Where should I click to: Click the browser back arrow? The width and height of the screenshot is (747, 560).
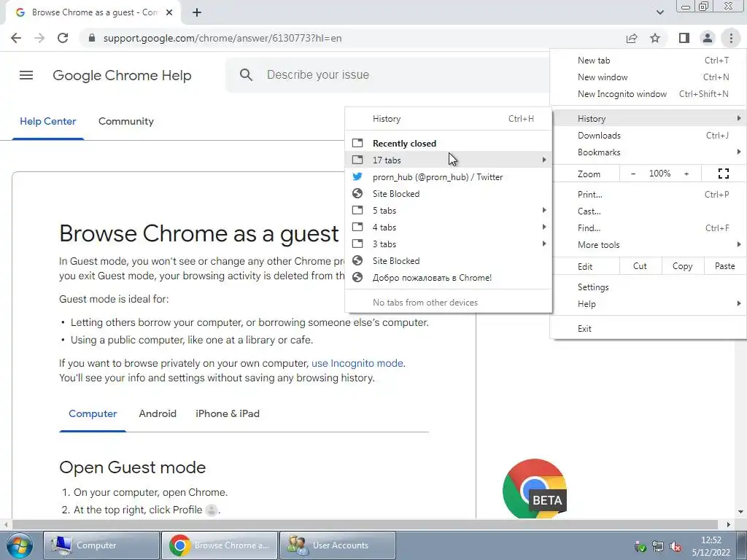[x=16, y=38]
